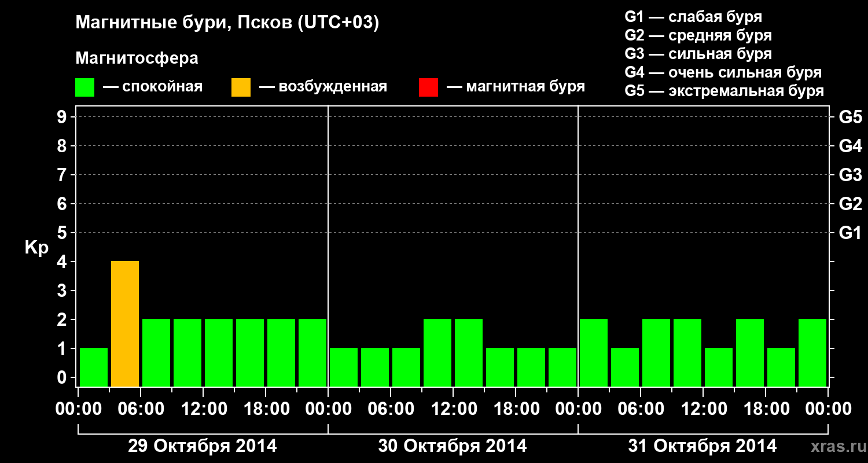Click the 'Kp' axis title
Image resolution: width=868 pixels, height=463 pixels.
coord(36,248)
